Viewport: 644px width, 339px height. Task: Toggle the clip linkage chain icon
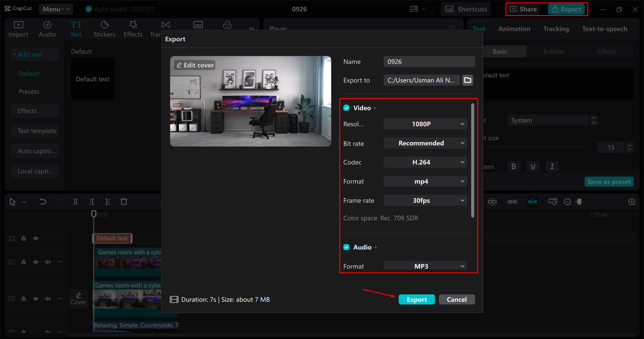[512, 202]
